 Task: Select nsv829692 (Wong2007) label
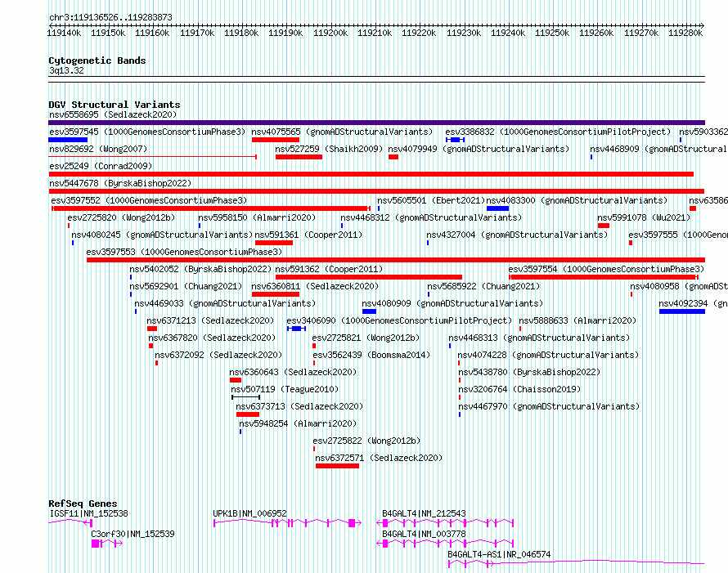click(x=98, y=149)
